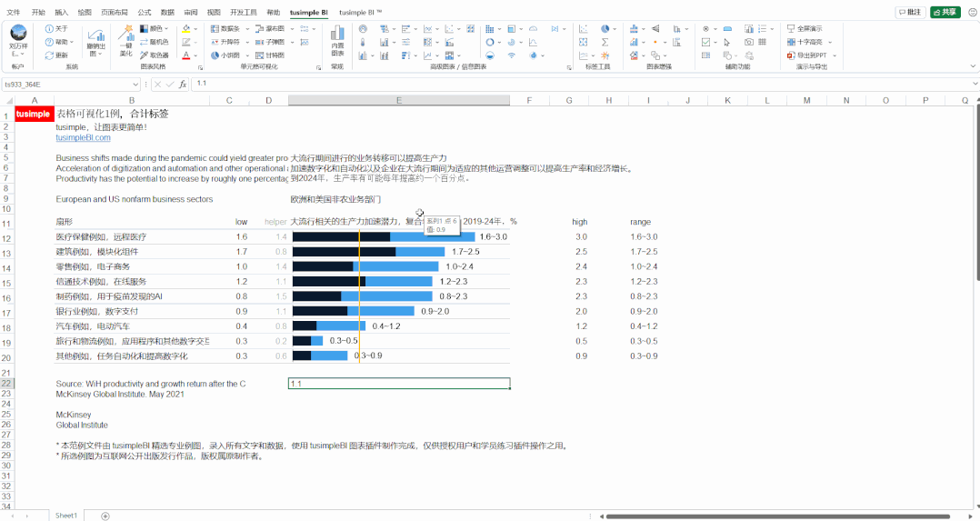
Task: Open the Name Box dropdown arrow
Action: (135, 84)
